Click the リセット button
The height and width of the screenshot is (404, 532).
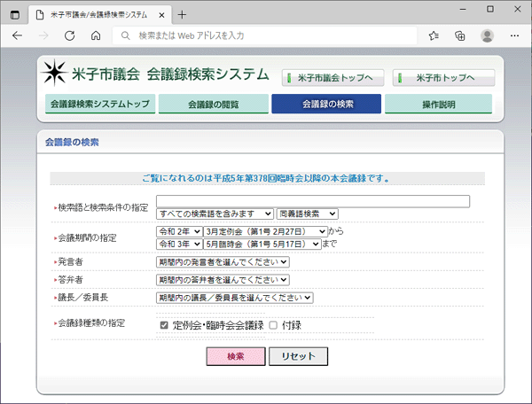[x=298, y=356]
